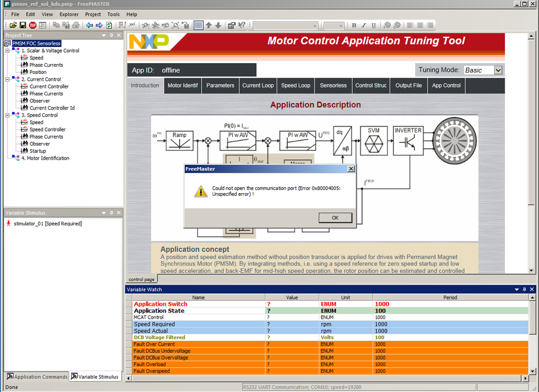This screenshot has width=539, height=392.
Task: Click the context Help pointer icon
Action: coord(242,25)
